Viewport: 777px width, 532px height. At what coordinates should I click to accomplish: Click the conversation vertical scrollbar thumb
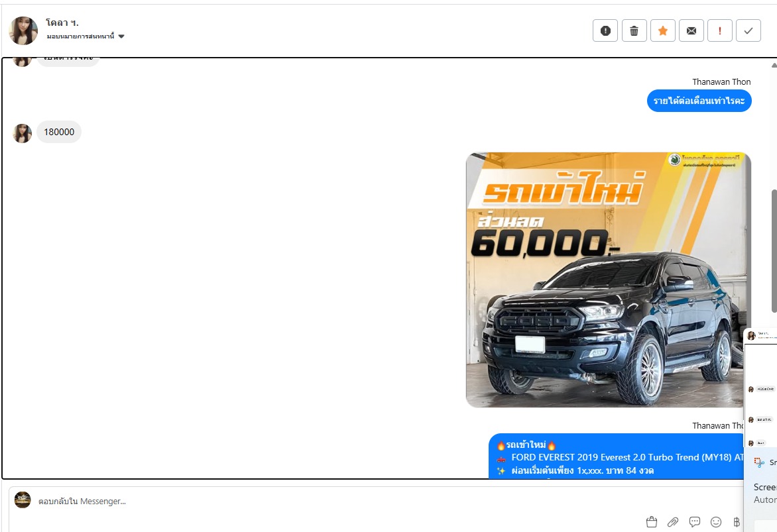point(774,250)
